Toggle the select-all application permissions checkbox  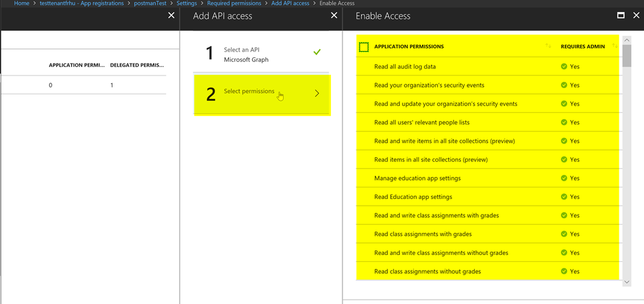coord(364,47)
